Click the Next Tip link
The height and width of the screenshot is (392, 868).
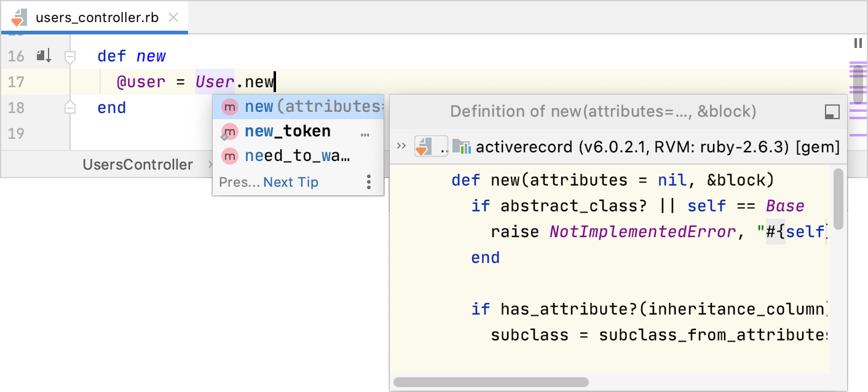coord(291,182)
